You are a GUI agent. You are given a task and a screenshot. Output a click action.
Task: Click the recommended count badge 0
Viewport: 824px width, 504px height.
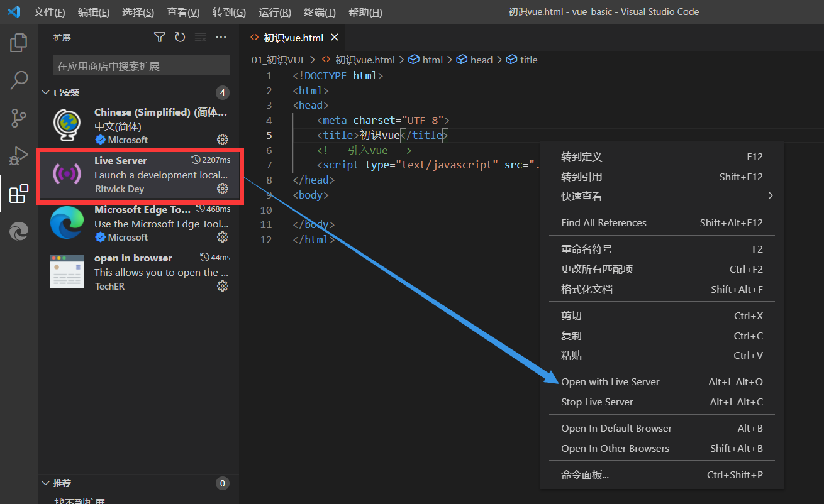(x=222, y=483)
